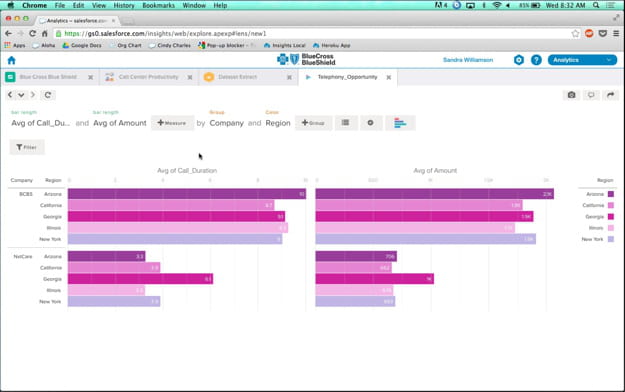
Task: Open the help question mark icon
Action: pyautogui.click(x=536, y=60)
